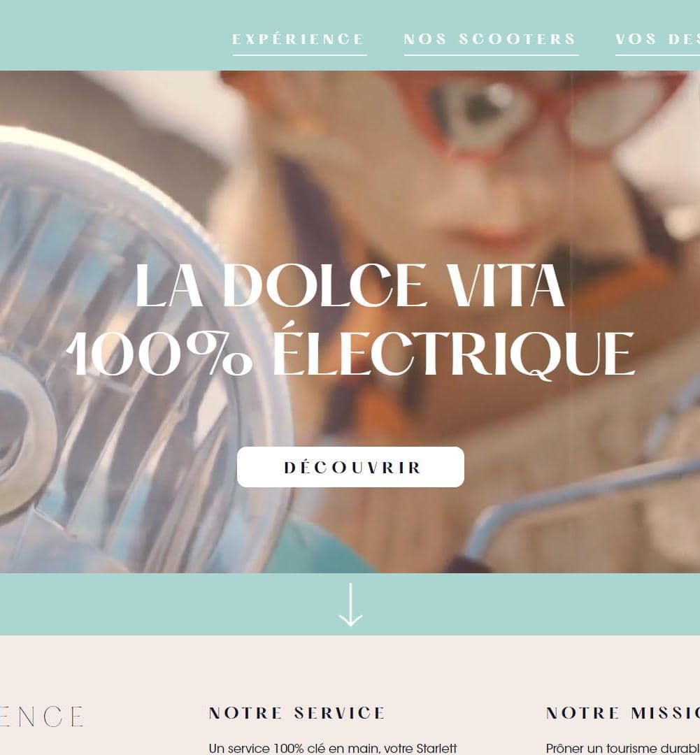This screenshot has width=700, height=755.
Task: Click the LA DOLCE VITA headline
Action: (350, 286)
